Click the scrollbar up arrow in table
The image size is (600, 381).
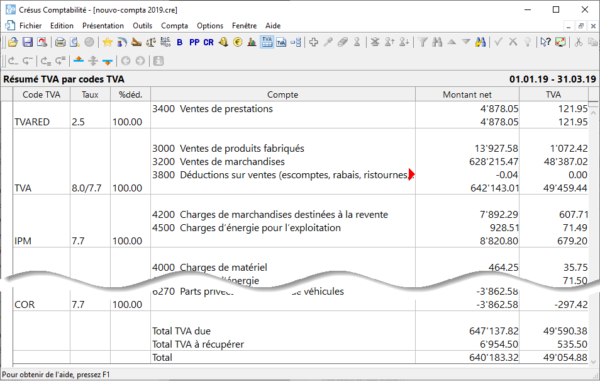pos(593,113)
